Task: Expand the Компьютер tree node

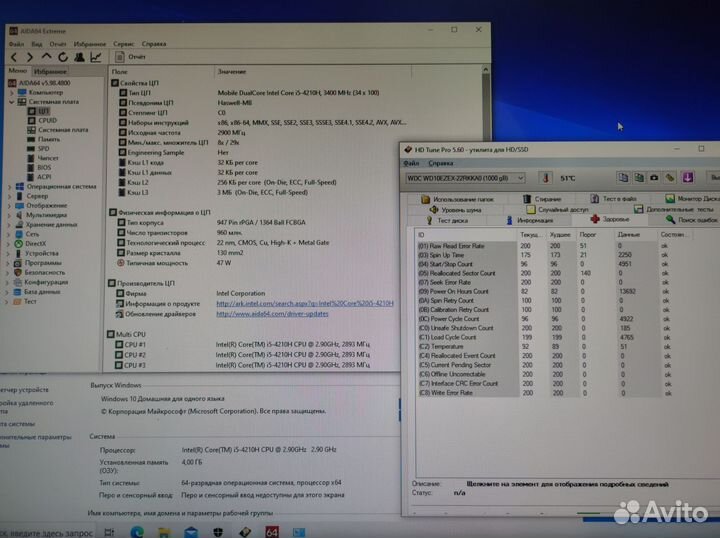Action: (x=12, y=92)
